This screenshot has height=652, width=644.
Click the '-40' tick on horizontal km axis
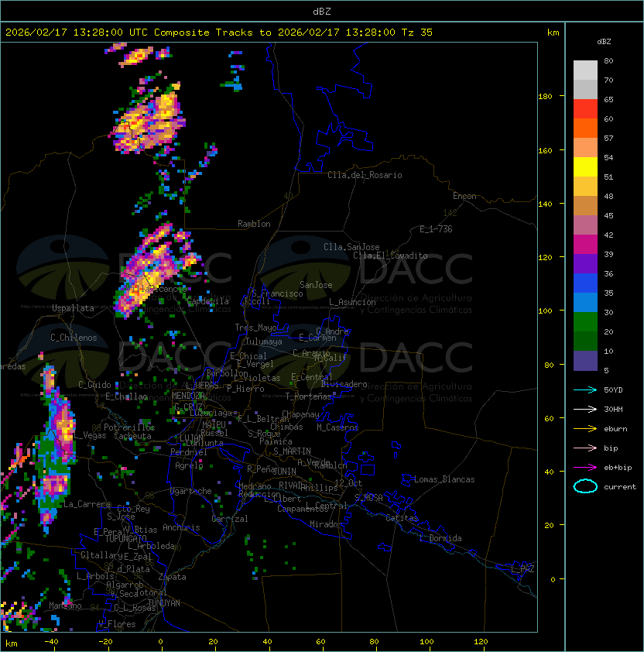click(x=51, y=642)
